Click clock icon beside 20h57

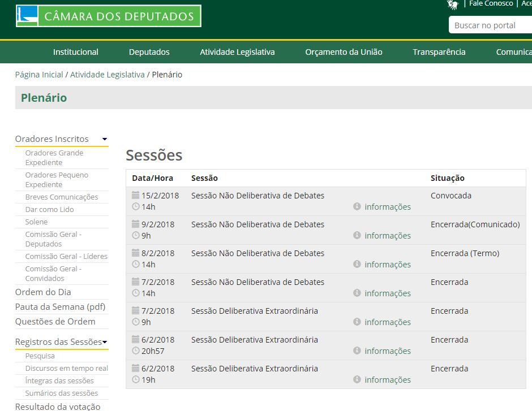click(x=136, y=351)
